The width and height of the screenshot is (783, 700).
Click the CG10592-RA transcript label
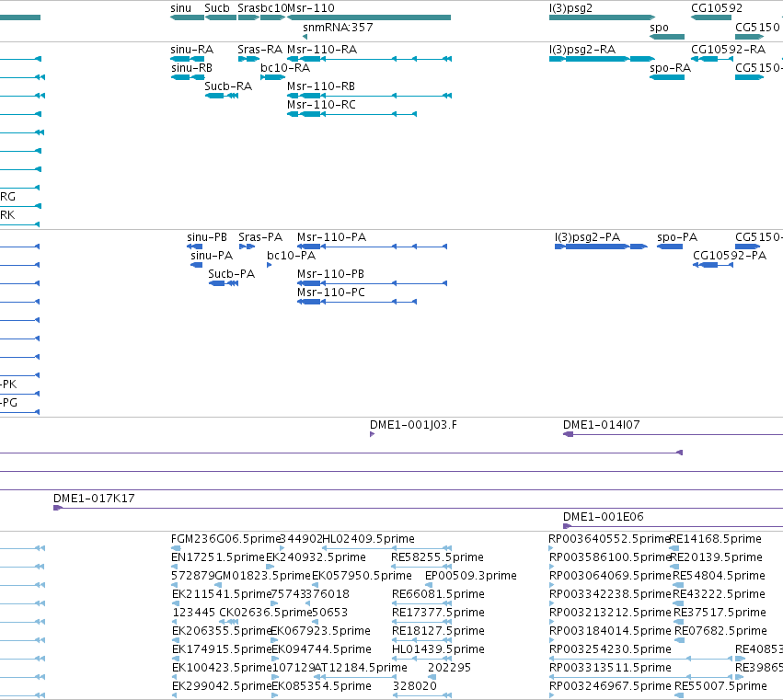tap(728, 50)
